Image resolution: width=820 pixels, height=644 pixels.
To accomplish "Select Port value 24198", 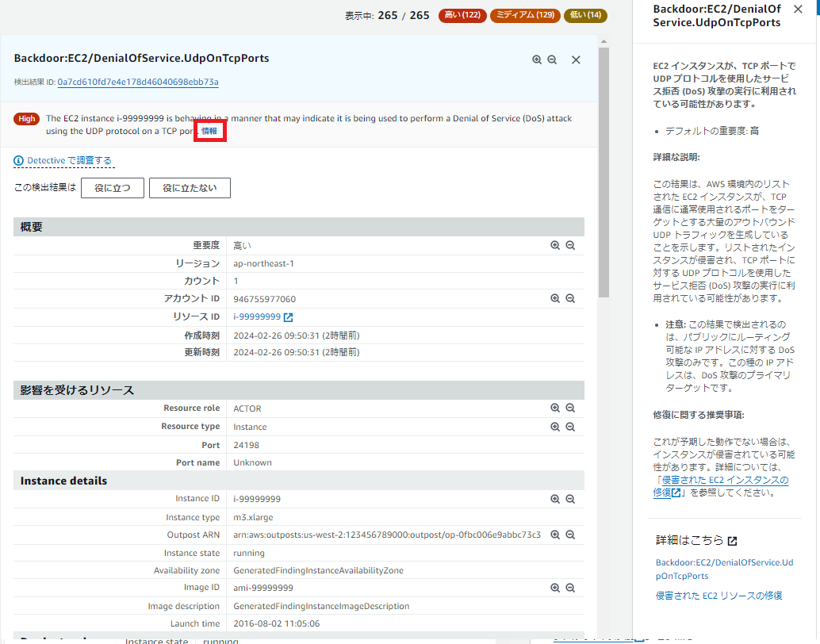I will [247, 445].
